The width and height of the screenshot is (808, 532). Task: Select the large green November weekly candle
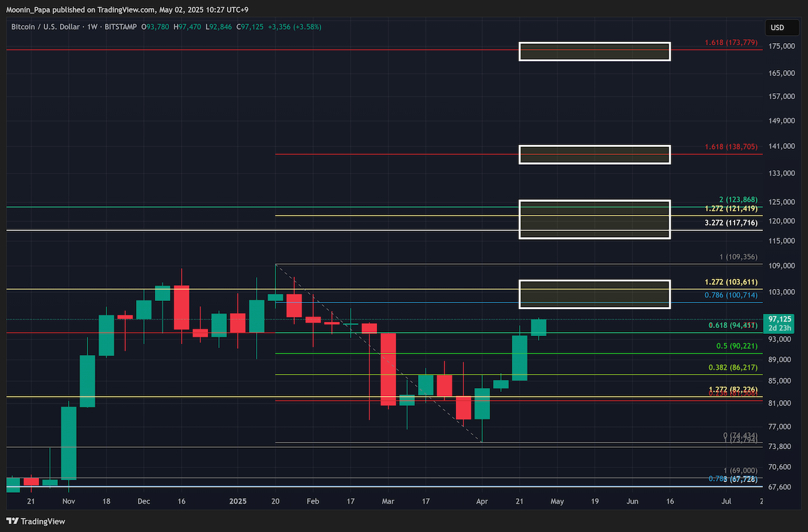pos(69,440)
